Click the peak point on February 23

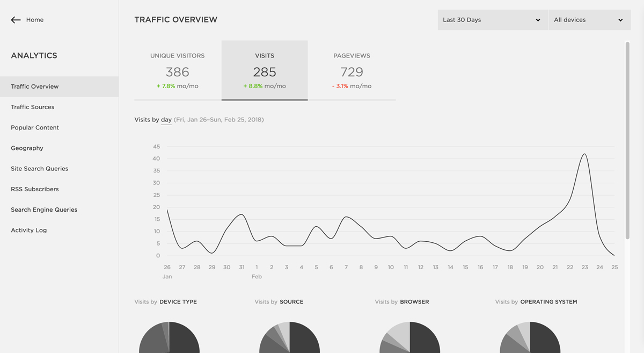(x=584, y=154)
